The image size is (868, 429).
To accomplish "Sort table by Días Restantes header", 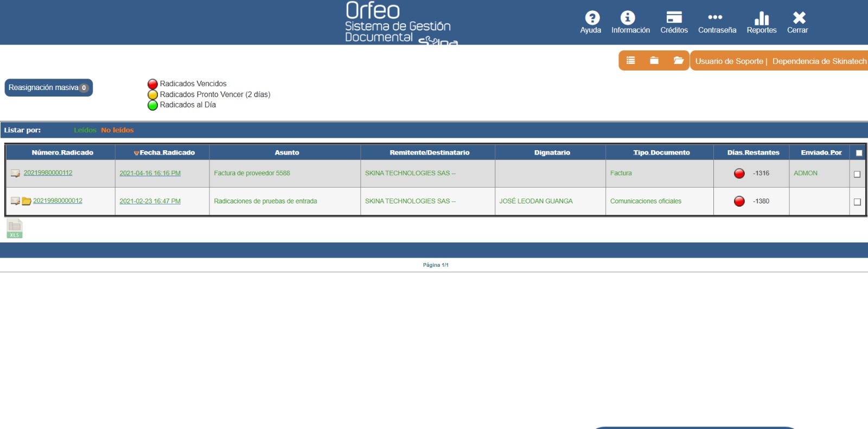I will [x=753, y=153].
